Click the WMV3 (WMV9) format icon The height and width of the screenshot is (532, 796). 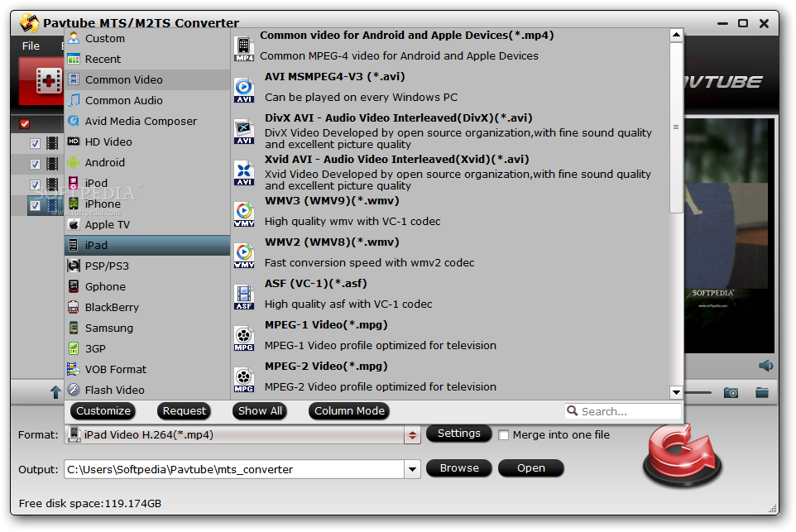(244, 214)
